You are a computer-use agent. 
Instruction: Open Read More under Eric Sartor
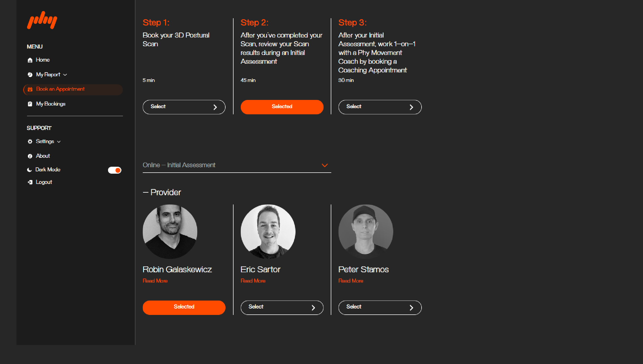point(253,281)
